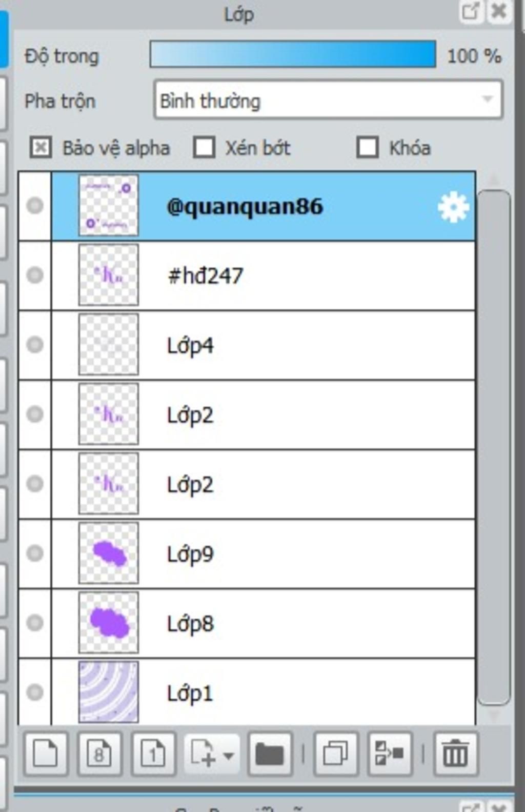Click the Độ trong opacity slider
The image size is (525, 812).
(292, 55)
